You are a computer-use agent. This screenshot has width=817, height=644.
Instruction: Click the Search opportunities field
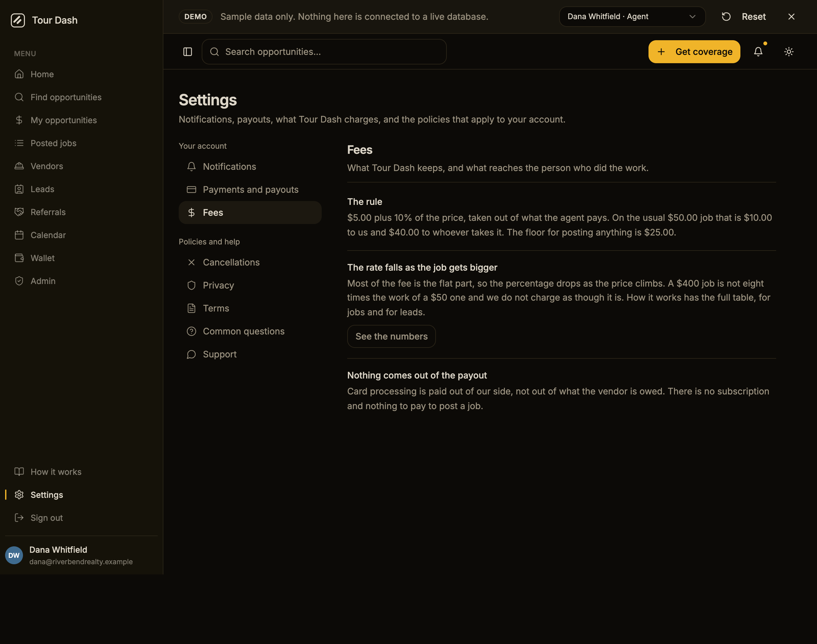324,52
